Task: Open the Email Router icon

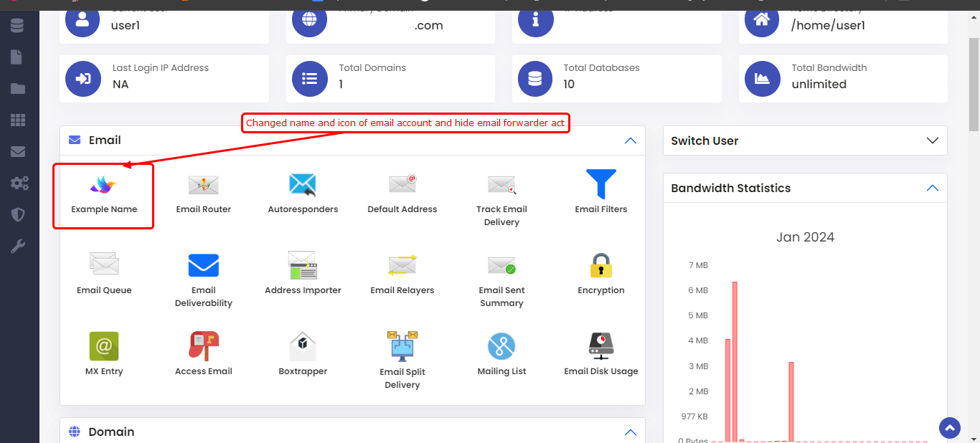Action: (x=203, y=186)
